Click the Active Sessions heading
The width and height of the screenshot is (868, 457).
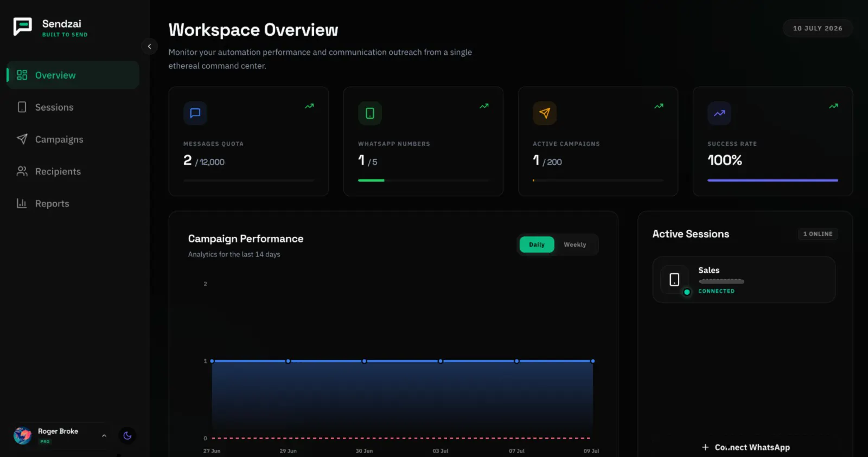[x=691, y=234]
